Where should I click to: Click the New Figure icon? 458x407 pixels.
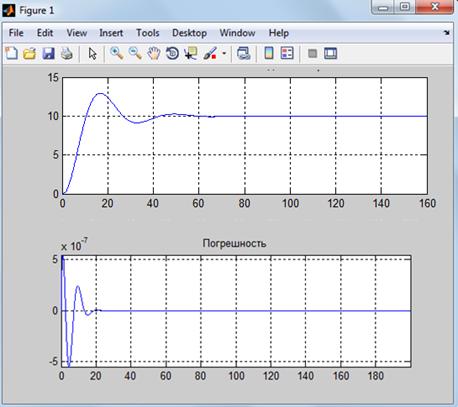click(12, 53)
